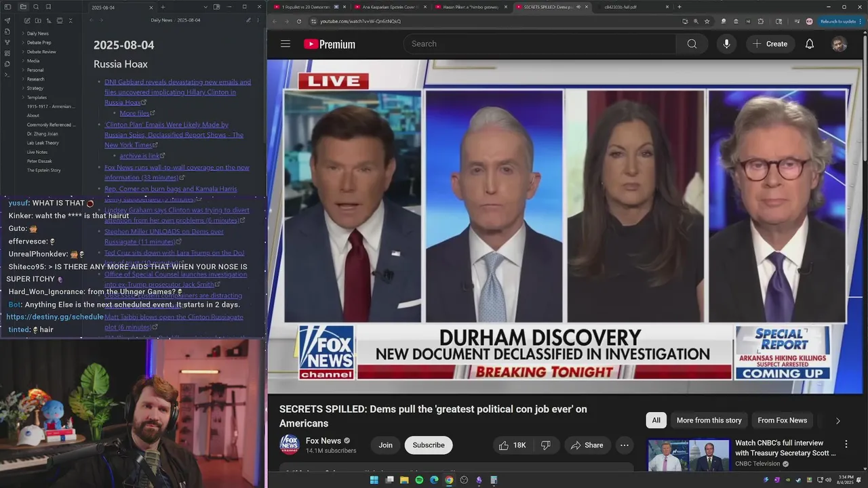The image size is (868, 488).
Task: Open Windows Start menu
Action: (x=374, y=480)
